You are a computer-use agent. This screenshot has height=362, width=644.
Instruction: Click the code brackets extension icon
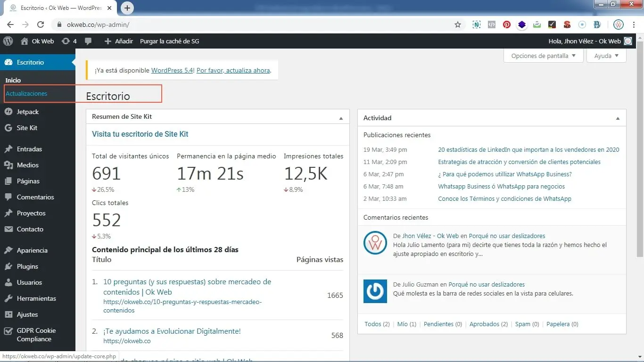tap(492, 25)
